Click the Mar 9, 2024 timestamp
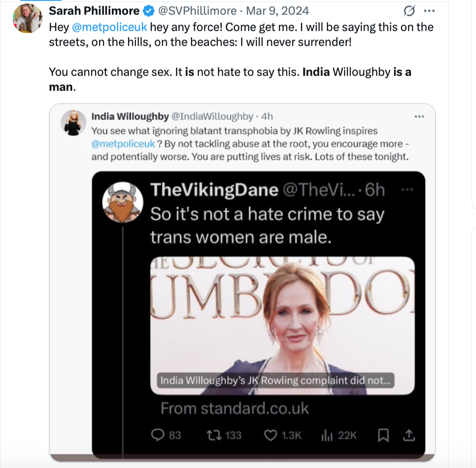This screenshot has height=468, width=476. [x=278, y=11]
